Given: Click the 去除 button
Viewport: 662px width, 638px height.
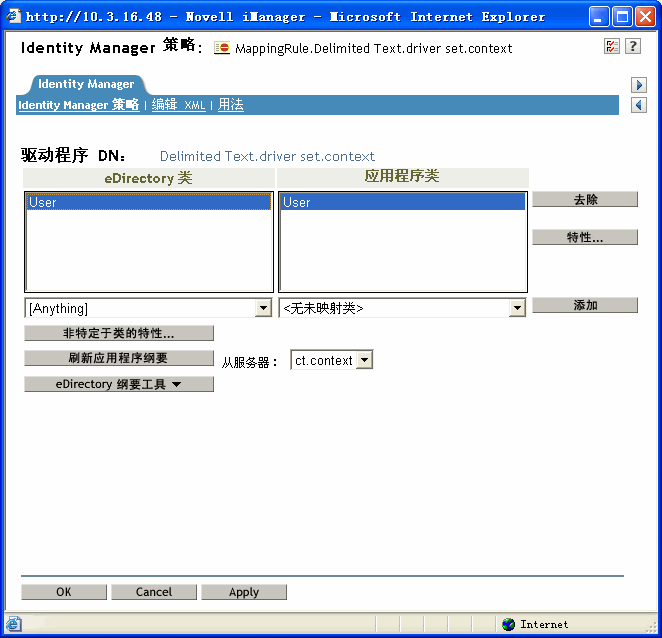Looking at the screenshot, I should 585,199.
